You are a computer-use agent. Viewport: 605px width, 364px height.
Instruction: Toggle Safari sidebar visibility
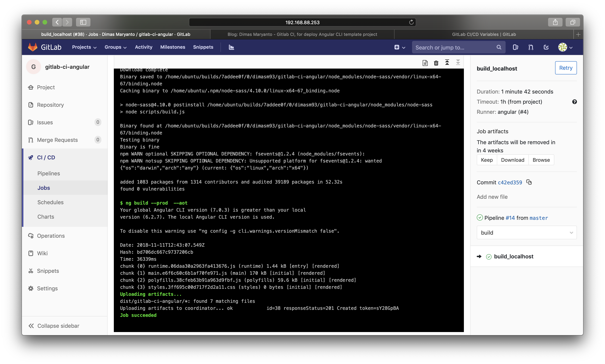(83, 22)
